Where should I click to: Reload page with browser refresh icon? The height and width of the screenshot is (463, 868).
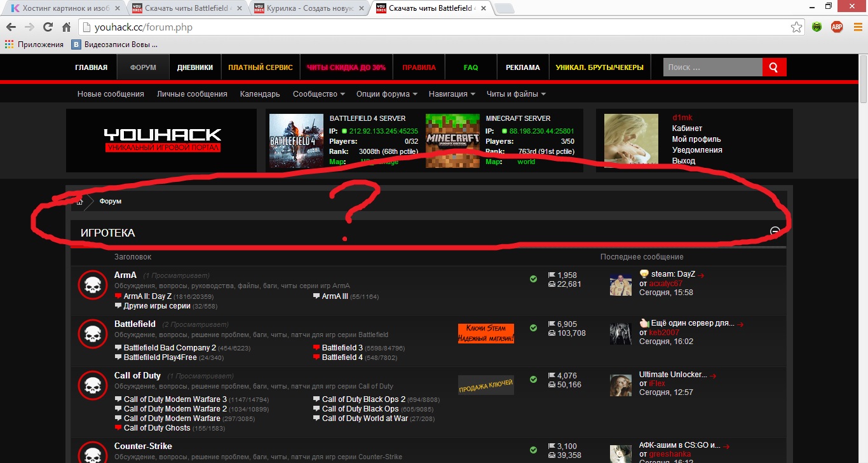pos(48,27)
